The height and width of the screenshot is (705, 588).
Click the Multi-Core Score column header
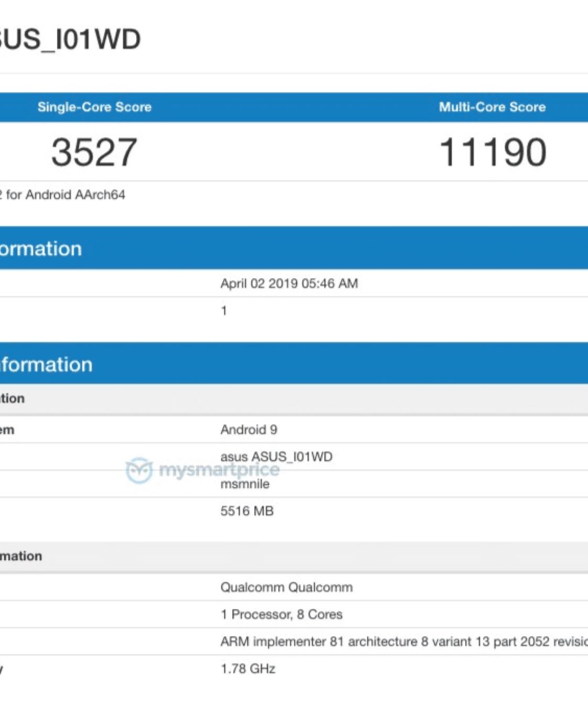click(x=492, y=107)
